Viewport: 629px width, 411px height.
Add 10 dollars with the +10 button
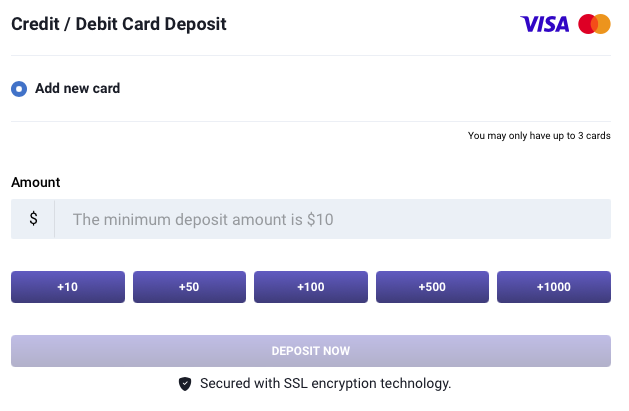(x=68, y=287)
